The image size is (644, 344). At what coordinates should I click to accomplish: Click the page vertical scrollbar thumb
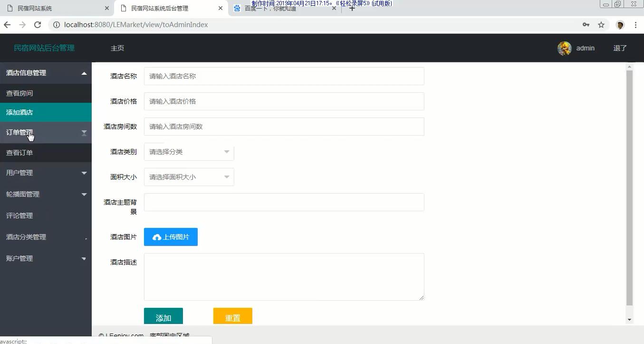tap(629, 187)
